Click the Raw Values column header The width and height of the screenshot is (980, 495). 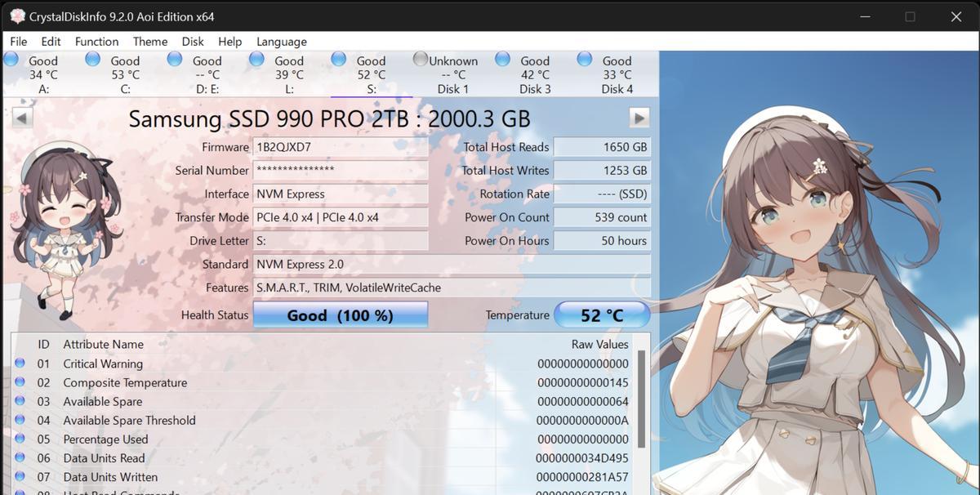click(x=599, y=344)
